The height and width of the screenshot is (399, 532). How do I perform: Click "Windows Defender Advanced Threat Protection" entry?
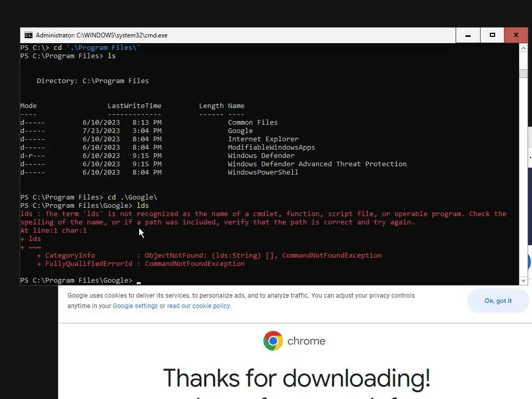coord(317,164)
